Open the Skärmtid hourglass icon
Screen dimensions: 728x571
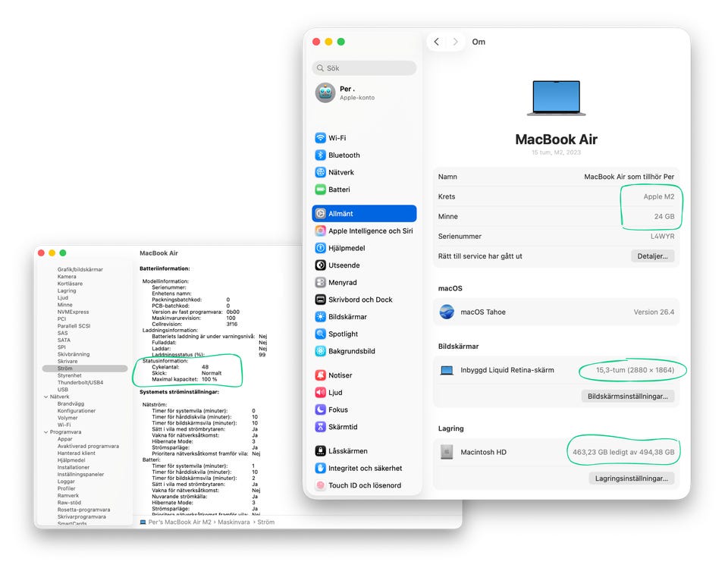click(x=320, y=427)
